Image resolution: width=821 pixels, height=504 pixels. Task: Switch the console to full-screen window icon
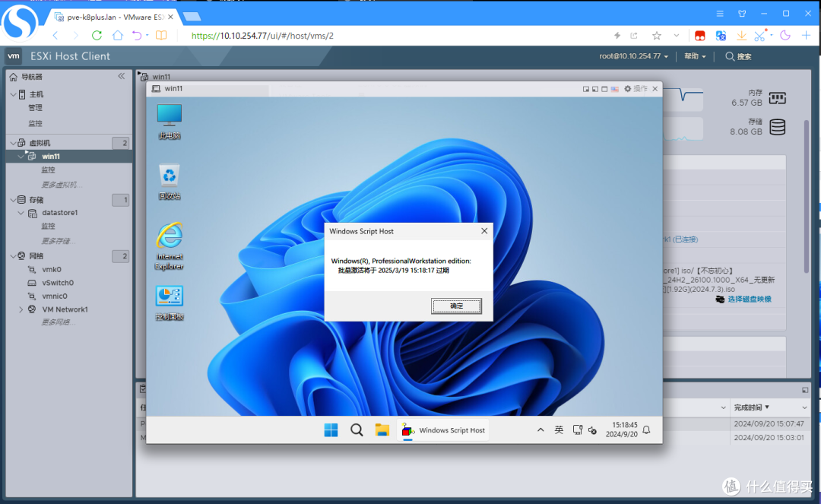click(604, 89)
